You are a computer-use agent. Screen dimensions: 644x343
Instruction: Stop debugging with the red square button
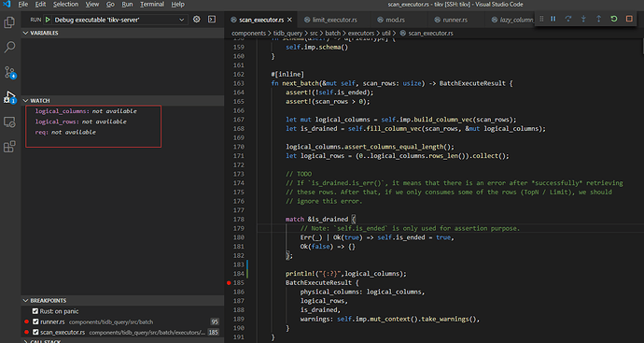[x=629, y=19]
